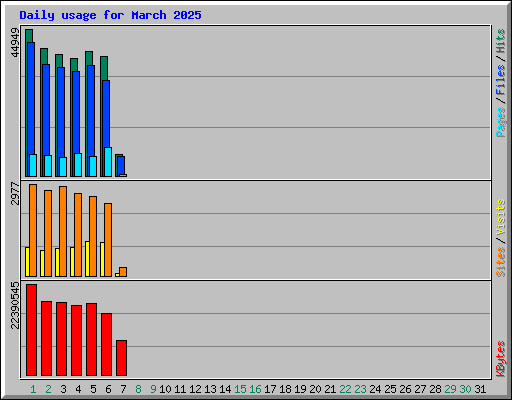
Task: Click the red KBytes bar for day 1
Action: click(x=31, y=330)
